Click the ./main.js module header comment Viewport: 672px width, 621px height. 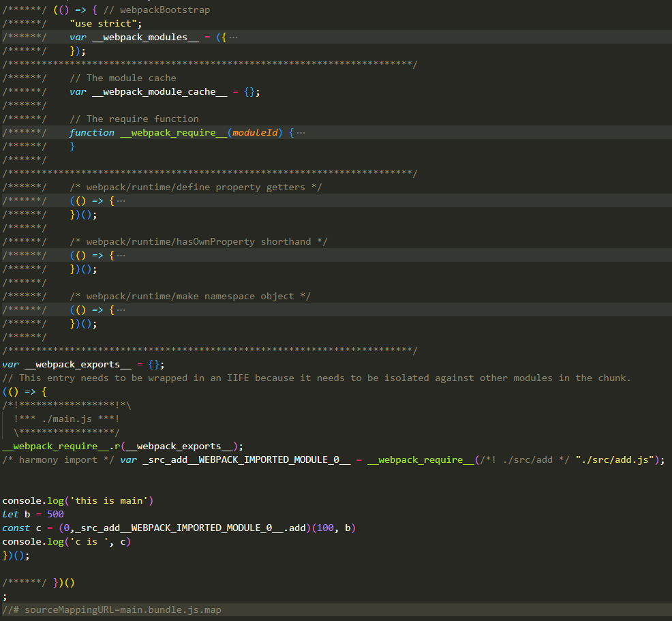(x=66, y=419)
